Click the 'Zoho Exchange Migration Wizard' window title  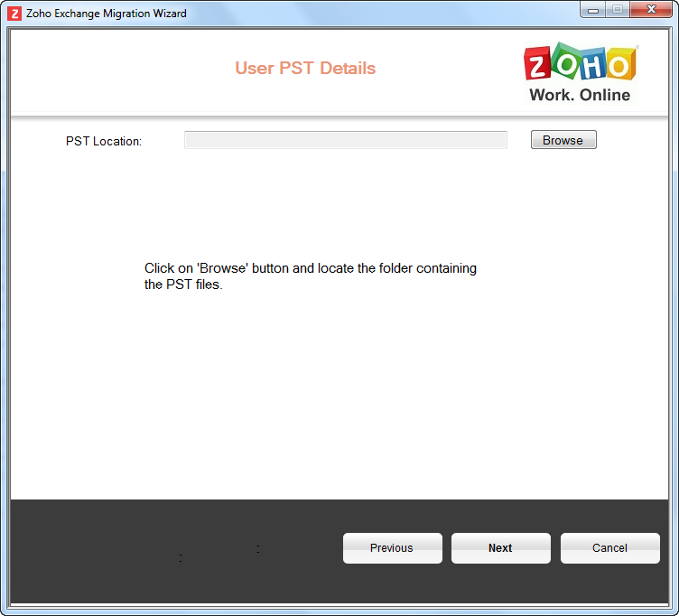[107, 14]
